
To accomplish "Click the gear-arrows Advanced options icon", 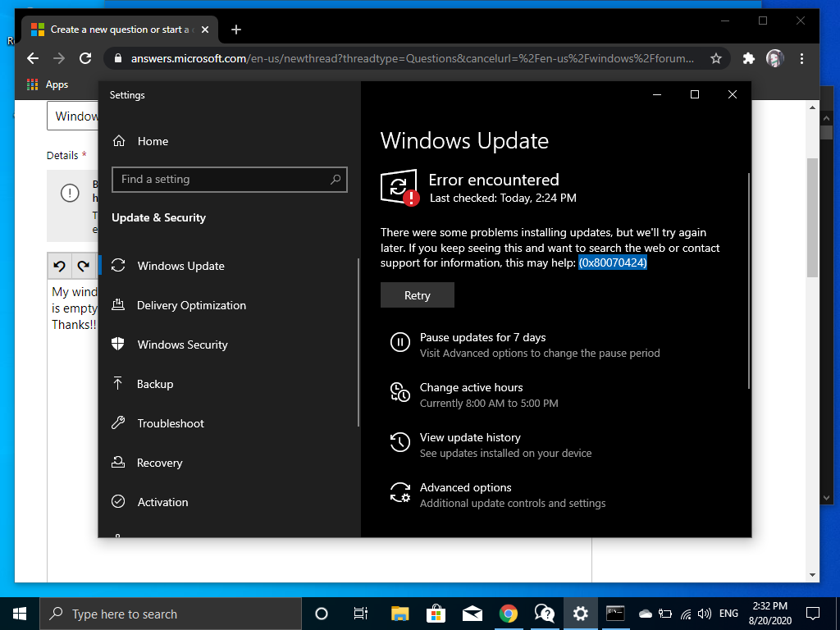I will pyautogui.click(x=400, y=492).
